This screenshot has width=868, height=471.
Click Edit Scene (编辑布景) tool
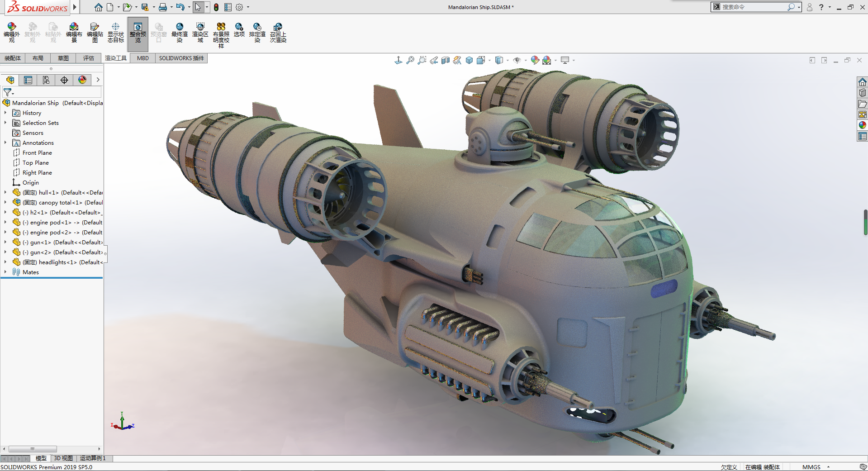(x=74, y=33)
